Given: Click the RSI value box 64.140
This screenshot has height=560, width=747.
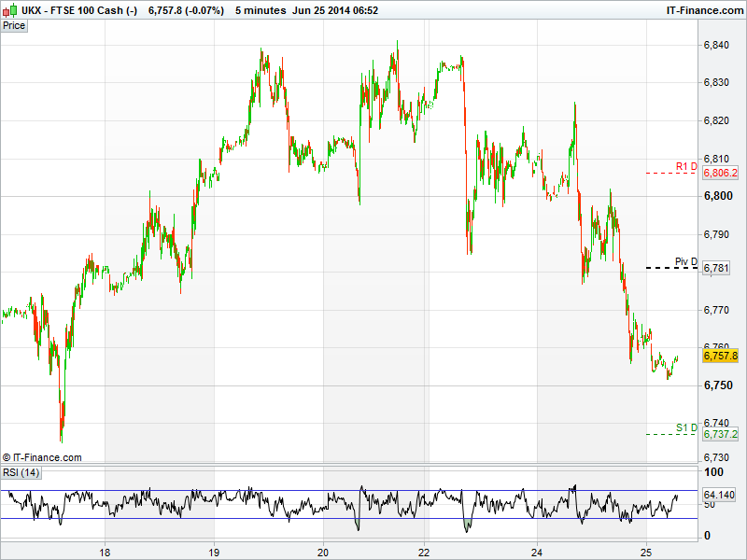Looking at the screenshot, I should click(x=720, y=495).
